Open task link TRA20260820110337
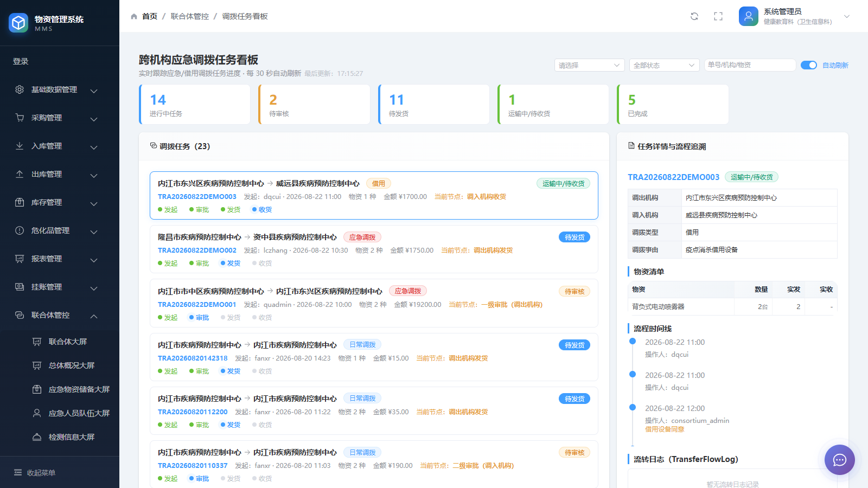The image size is (868, 488). coord(193,465)
